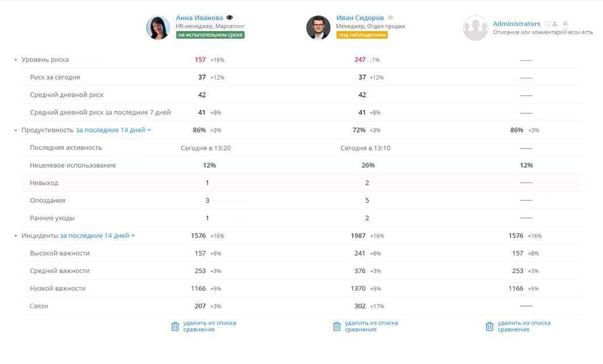Open Продуктивность period dropdown 'за последние 14 дней'

[x=113, y=130]
